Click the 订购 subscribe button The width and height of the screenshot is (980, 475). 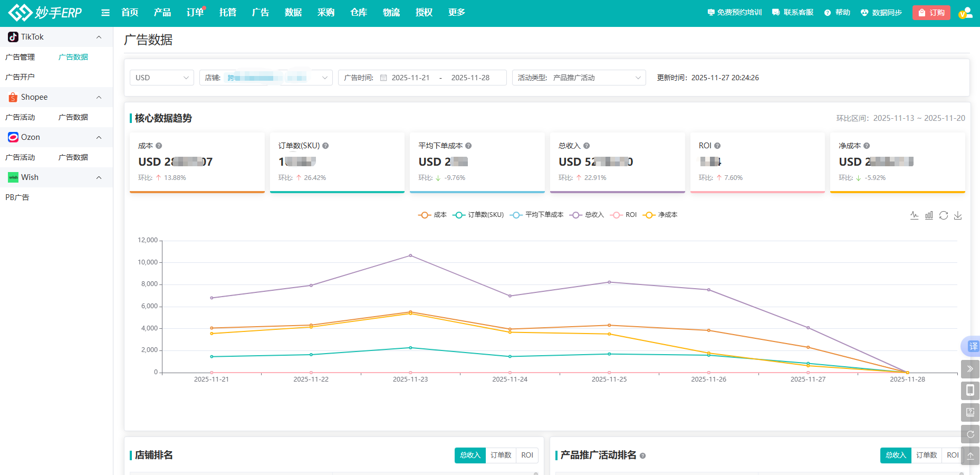(x=931, y=12)
